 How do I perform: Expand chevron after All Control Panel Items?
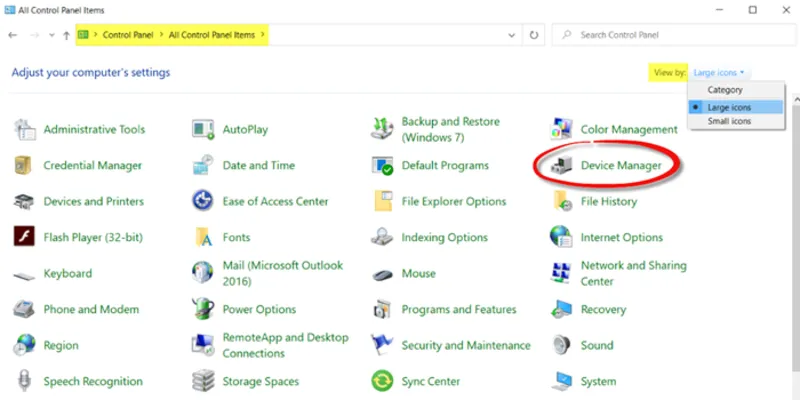click(x=263, y=35)
